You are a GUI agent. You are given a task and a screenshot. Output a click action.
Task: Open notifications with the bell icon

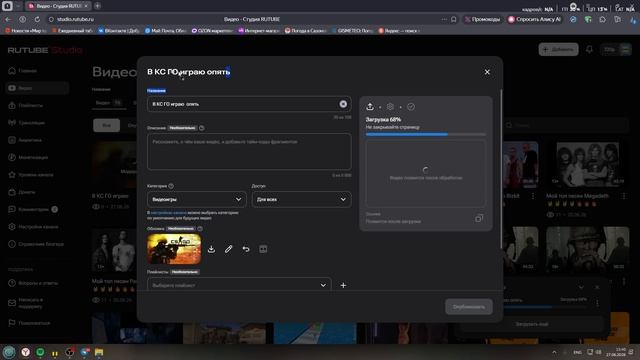click(589, 49)
